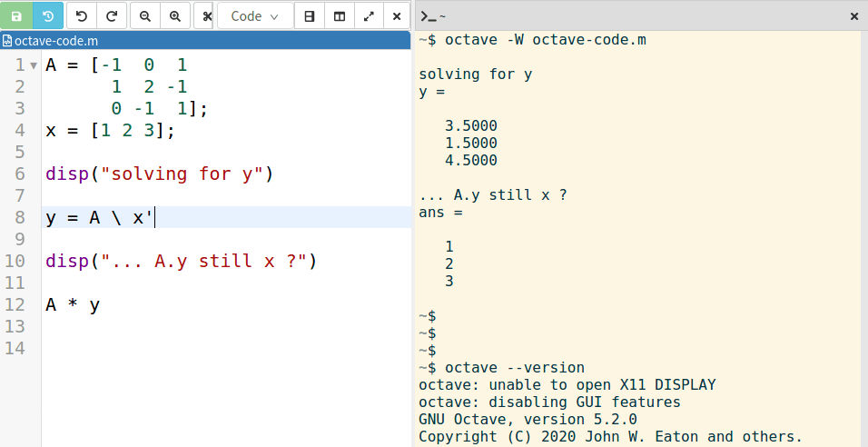Toggle fullscreen for the editor frame
This screenshot has height=447, width=868.
(x=368, y=16)
